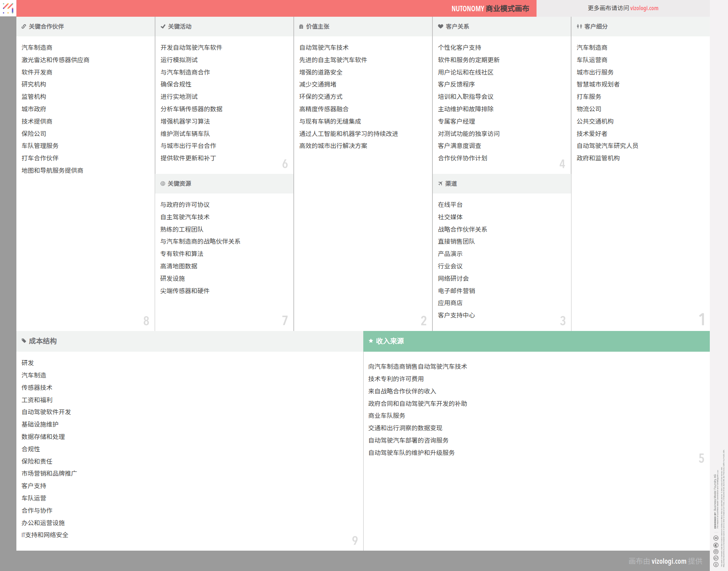Click the link icon beside 关键合作伙伴

pyautogui.click(x=24, y=27)
